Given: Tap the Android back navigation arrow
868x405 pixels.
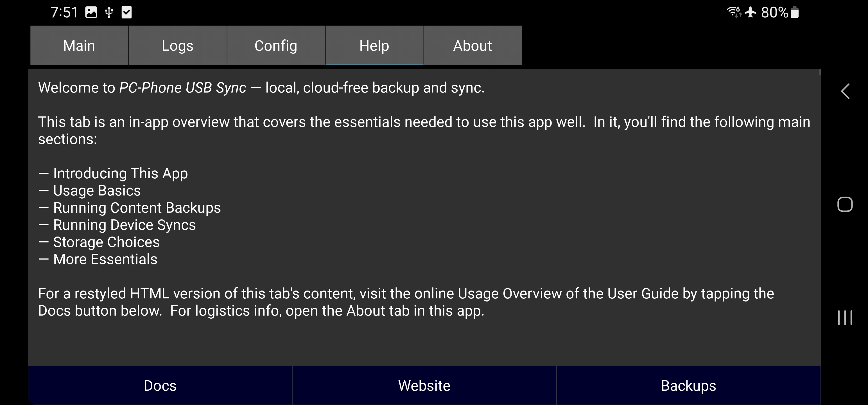Looking at the screenshot, I should pyautogui.click(x=845, y=91).
